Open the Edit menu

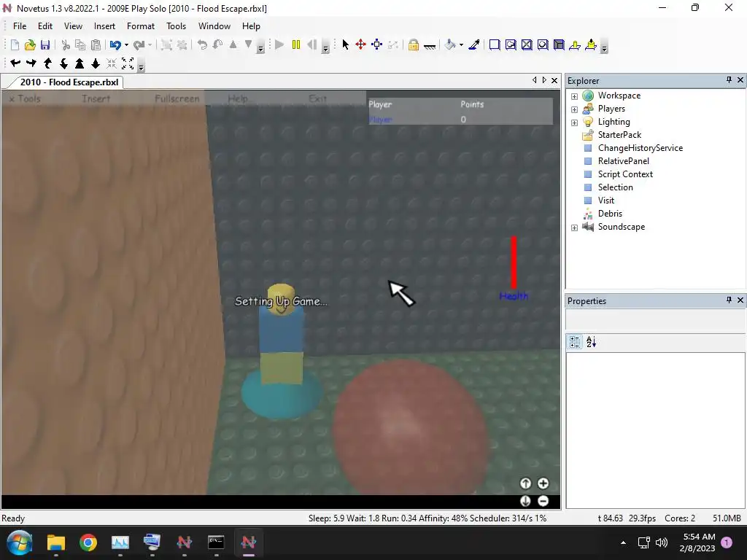[45, 26]
